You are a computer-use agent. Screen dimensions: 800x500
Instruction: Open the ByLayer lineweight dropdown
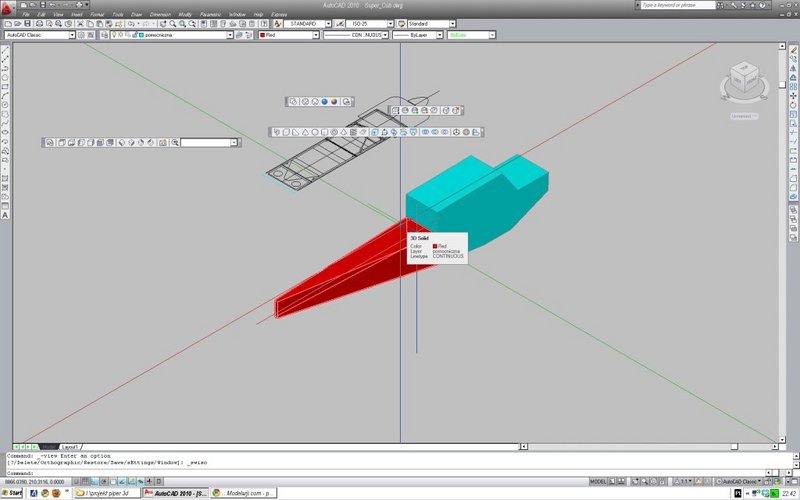[x=439, y=35]
